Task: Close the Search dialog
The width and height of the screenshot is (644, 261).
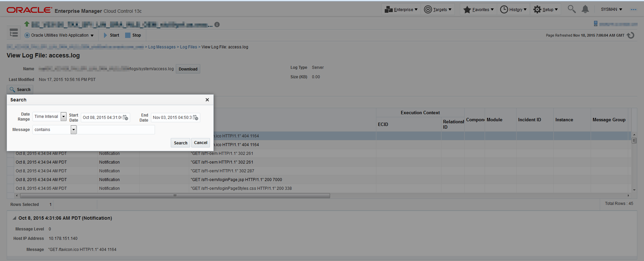Action: click(207, 100)
